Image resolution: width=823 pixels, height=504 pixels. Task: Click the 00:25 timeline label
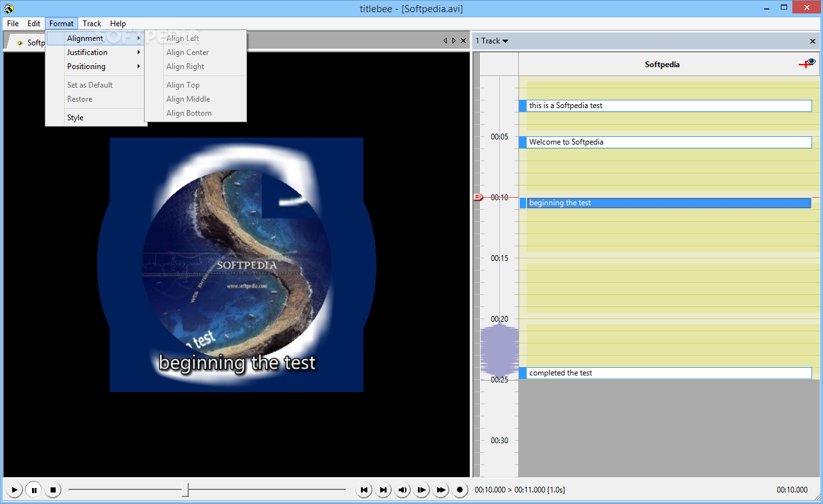coord(499,380)
